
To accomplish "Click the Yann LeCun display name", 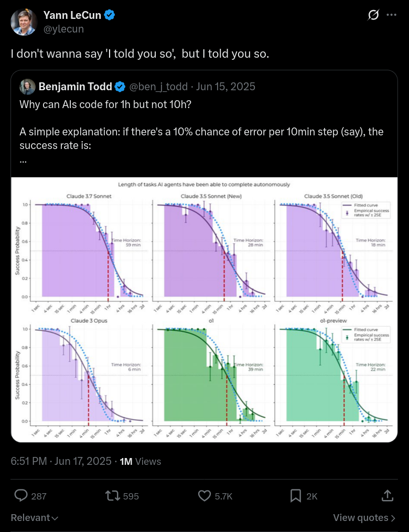I will 72,15.
